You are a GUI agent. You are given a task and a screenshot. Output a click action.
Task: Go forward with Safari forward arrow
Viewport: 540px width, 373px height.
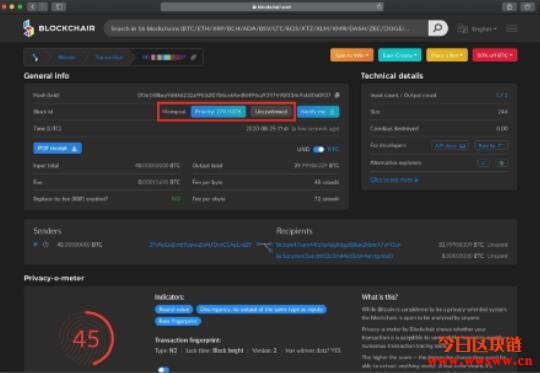43,7
